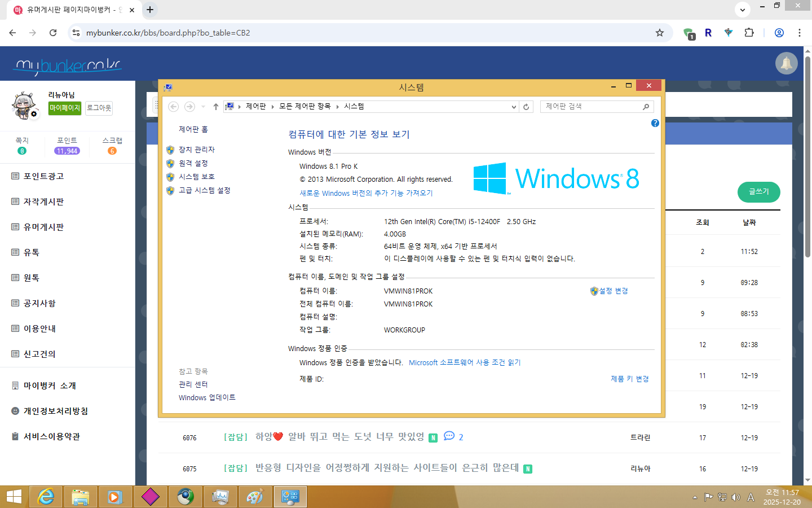Click the 제어판 검색 search field

[x=591, y=107]
